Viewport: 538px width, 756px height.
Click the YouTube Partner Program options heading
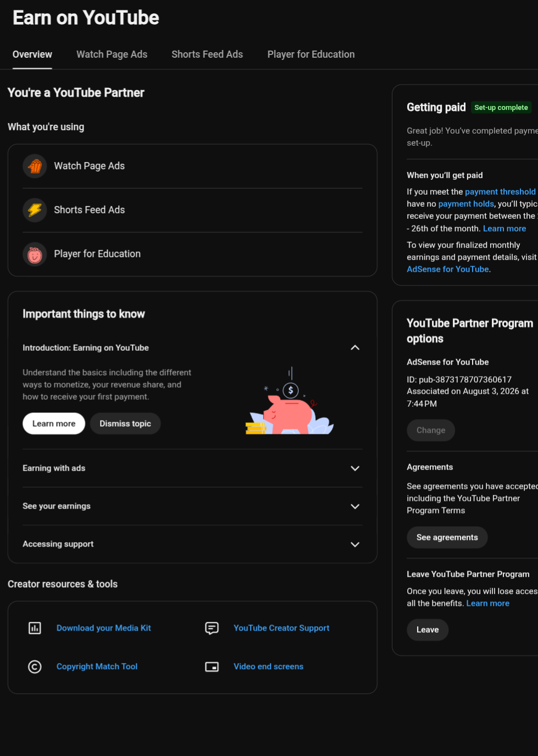470,331
